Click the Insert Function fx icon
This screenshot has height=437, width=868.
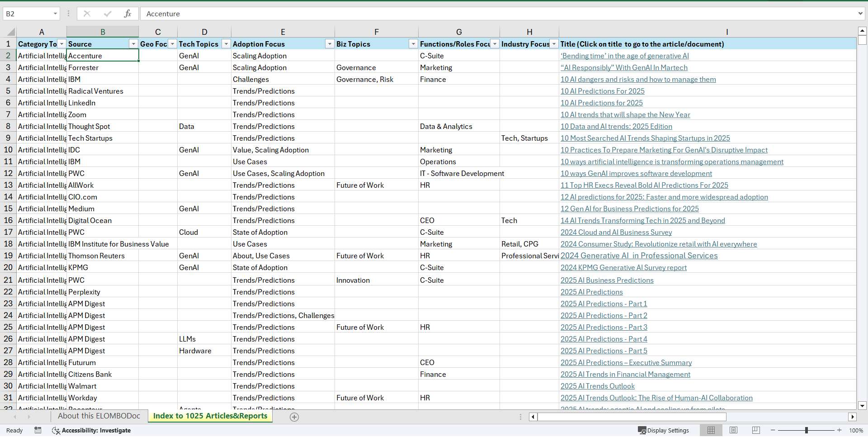point(127,14)
